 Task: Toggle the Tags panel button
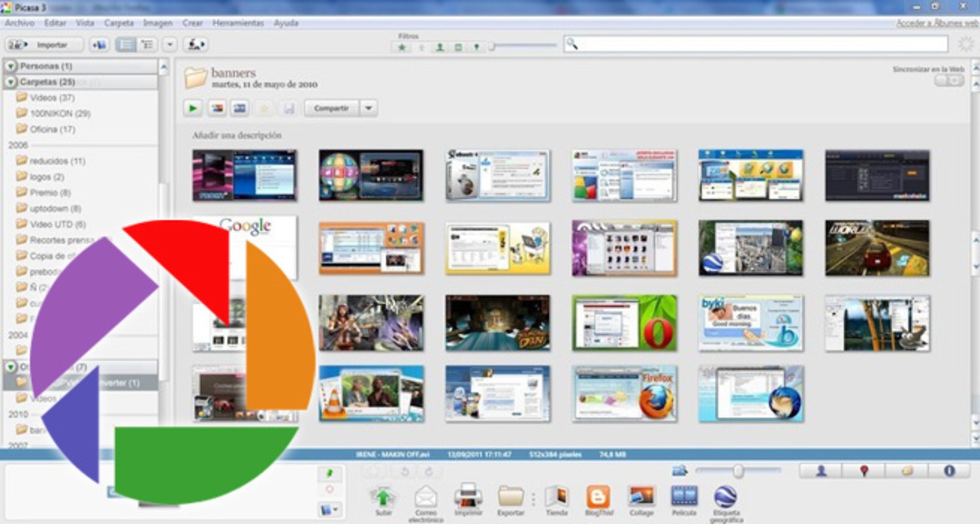click(906, 471)
